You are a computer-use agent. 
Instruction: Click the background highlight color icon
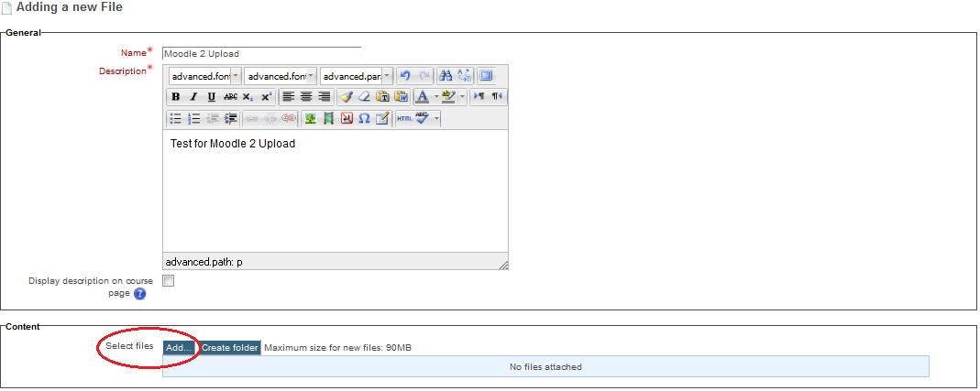448,97
